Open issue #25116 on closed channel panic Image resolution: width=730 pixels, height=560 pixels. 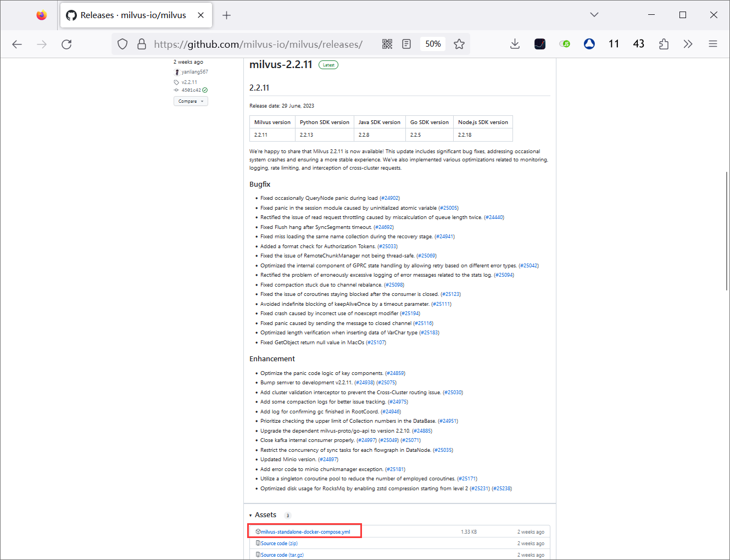(x=423, y=323)
